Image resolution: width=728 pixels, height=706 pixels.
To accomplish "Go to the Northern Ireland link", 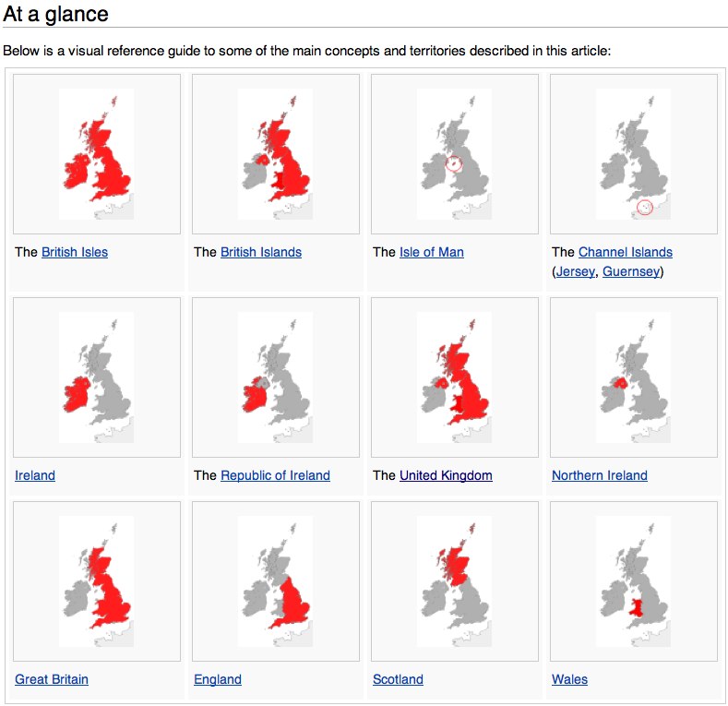I will click(x=600, y=475).
